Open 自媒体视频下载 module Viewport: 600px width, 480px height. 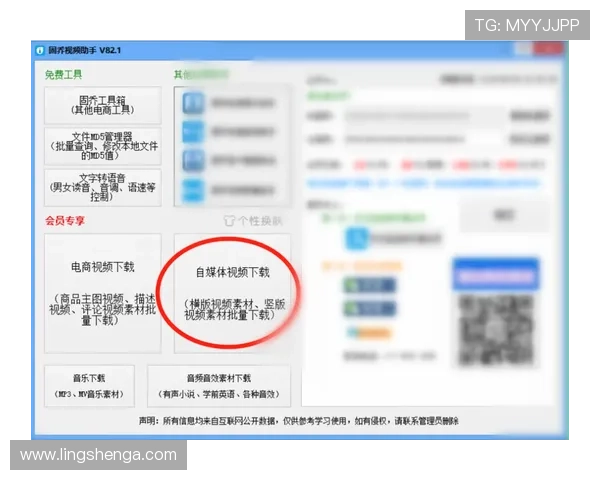click(x=232, y=293)
